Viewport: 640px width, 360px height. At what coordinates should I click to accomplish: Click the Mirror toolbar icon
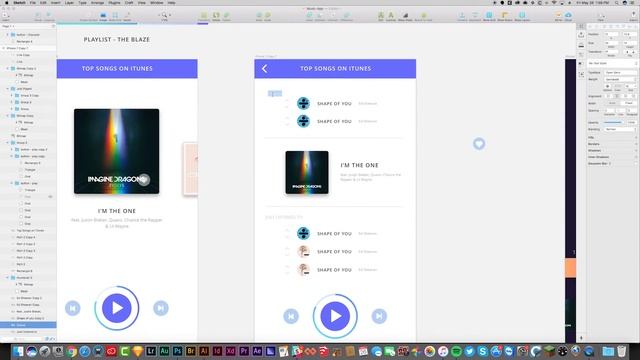coord(558,16)
